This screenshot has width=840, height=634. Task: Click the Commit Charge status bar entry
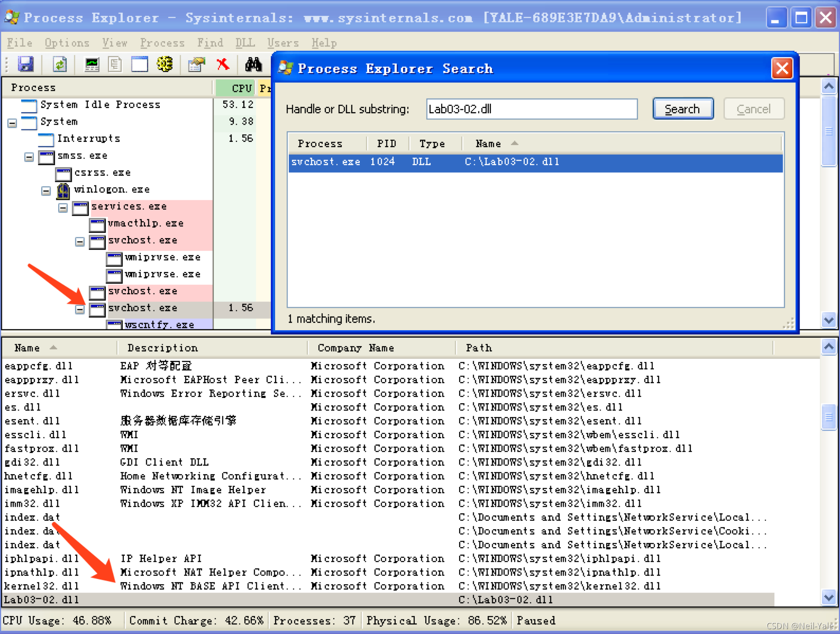[x=196, y=620]
